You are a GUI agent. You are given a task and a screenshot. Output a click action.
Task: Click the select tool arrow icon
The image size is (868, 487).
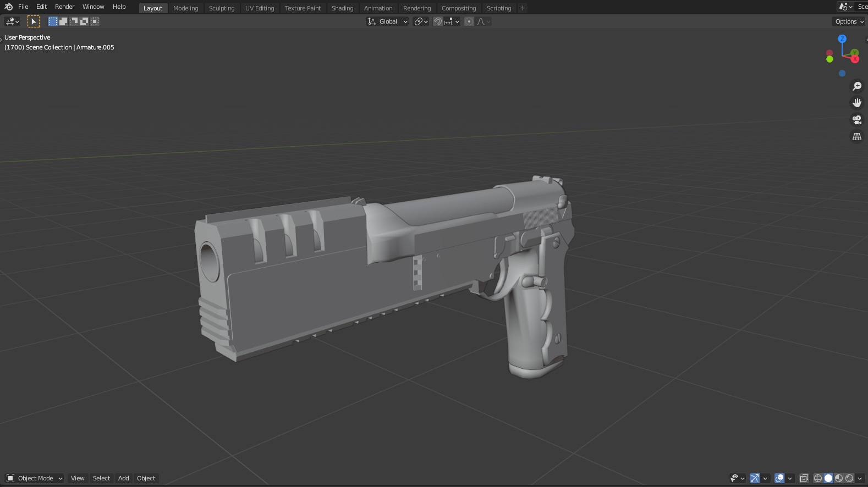[34, 21]
